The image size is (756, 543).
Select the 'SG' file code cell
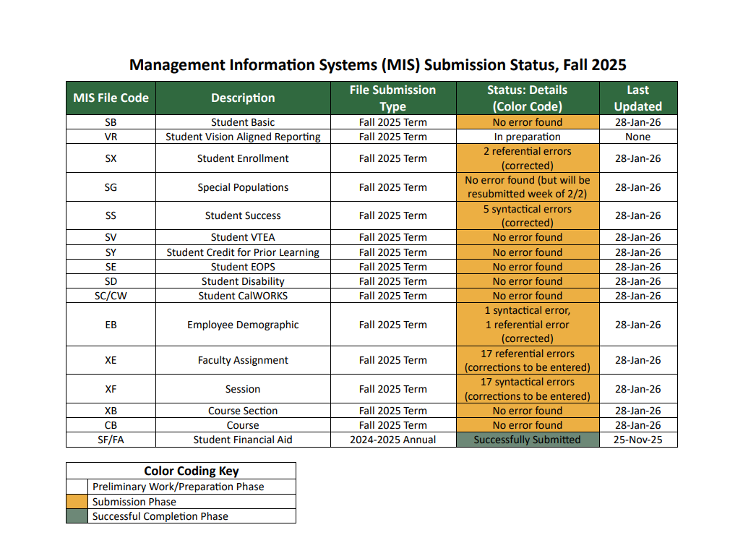click(x=111, y=187)
